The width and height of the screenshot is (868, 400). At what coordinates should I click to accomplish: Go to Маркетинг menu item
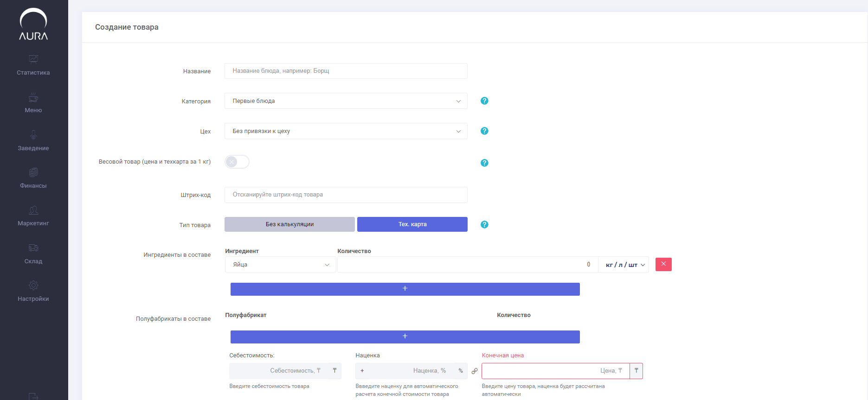tap(33, 223)
